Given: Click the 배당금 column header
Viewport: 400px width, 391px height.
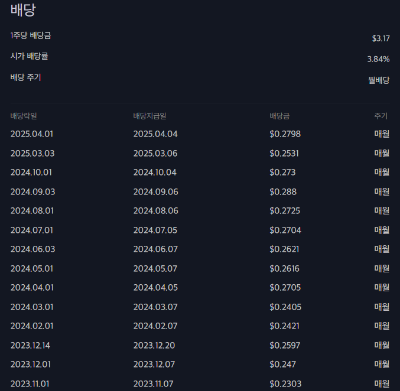Looking at the screenshot, I should pyautogui.click(x=280, y=116).
